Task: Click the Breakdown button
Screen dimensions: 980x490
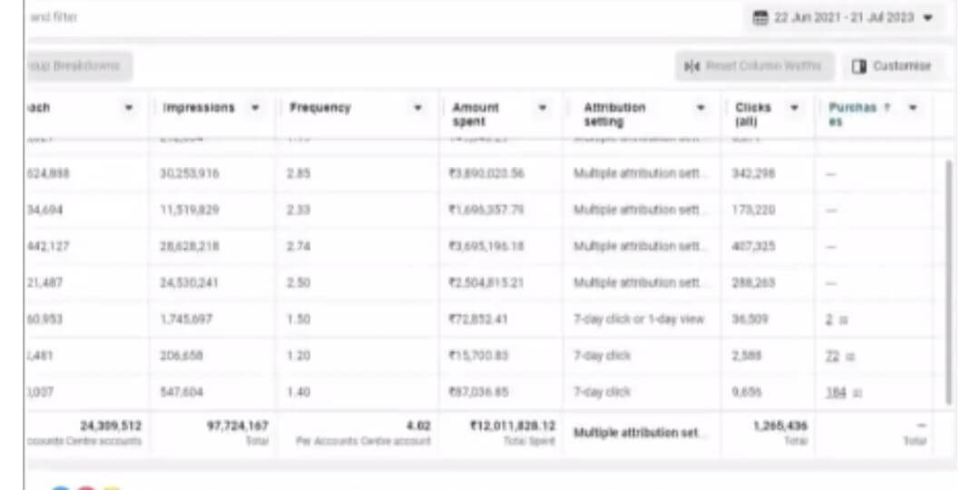Action: (x=78, y=66)
